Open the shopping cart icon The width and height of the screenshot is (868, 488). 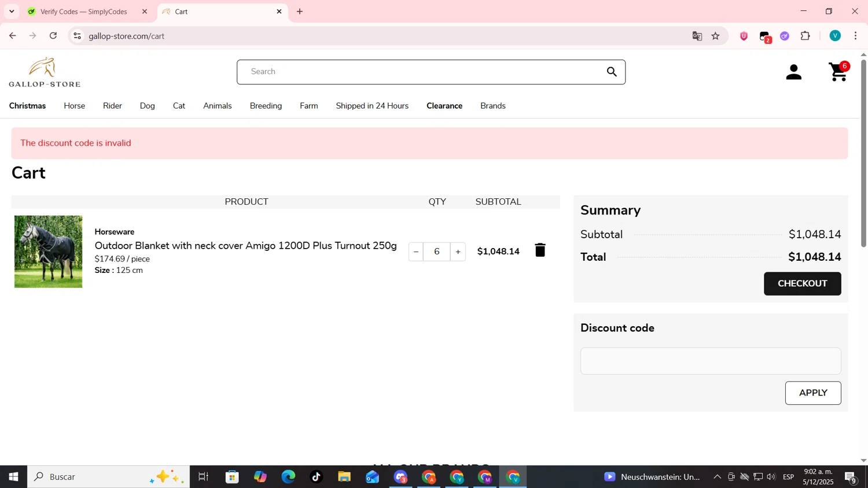tap(839, 72)
